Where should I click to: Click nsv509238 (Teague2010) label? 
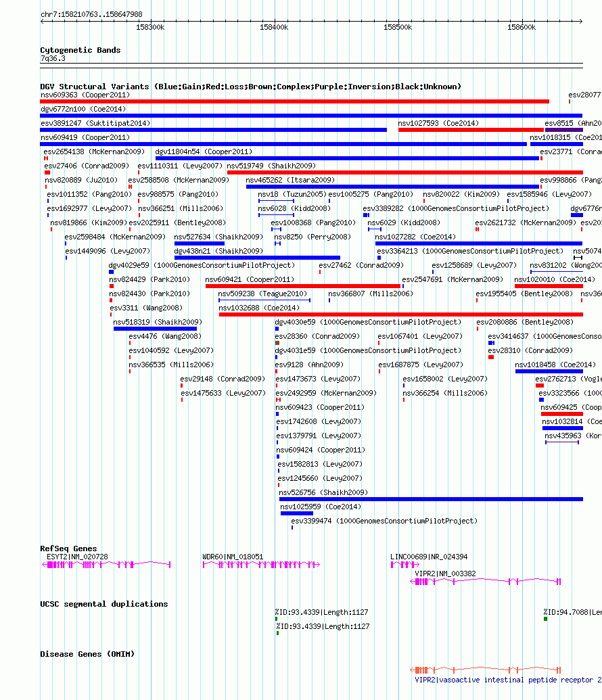pos(262,294)
